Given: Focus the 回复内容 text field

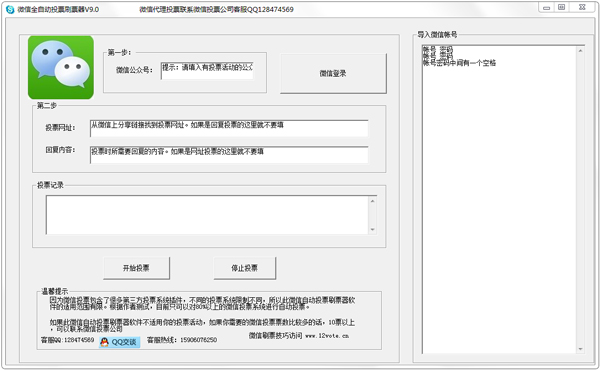Looking at the screenshot, I should coord(229,155).
